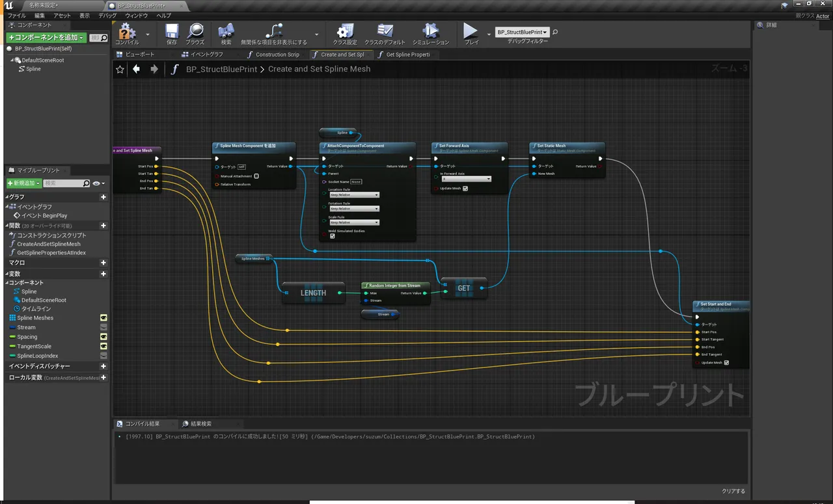Viewport: 833px width, 504px height.
Task: Add a new function with 関数 plus icon
Action: coord(103,226)
